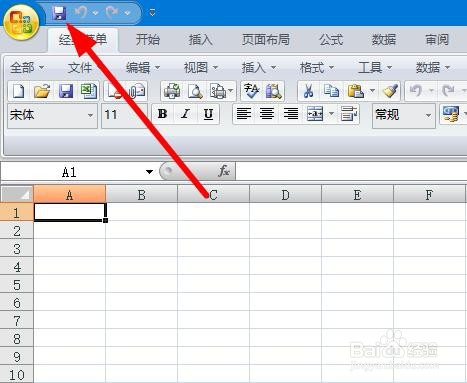Open the 数据 ribbon tab
Viewport: 467px width, 383px height.
(384, 40)
